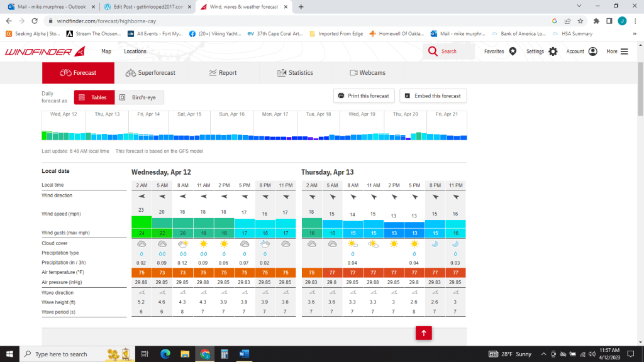Open the Locations menu

click(x=135, y=52)
